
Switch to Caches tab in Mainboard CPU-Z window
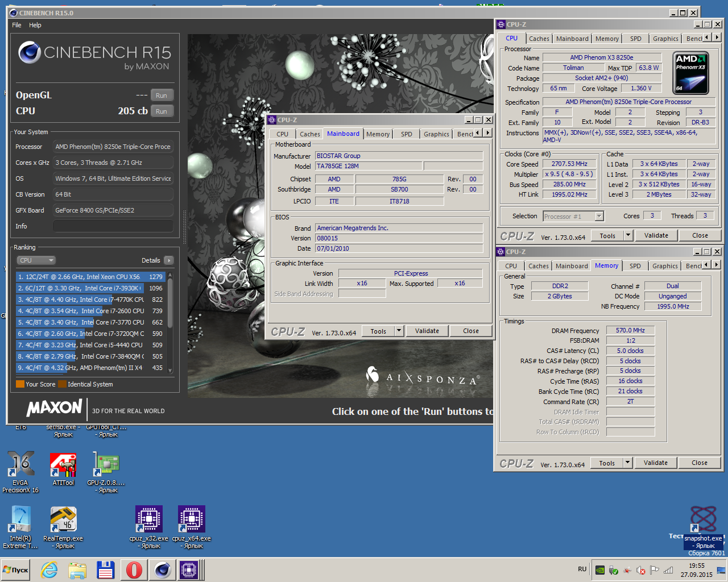(x=310, y=134)
